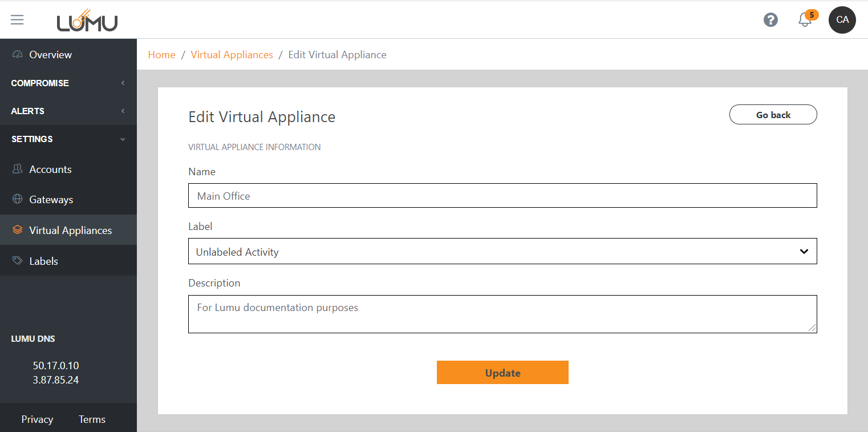This screenshot has width=868, height=432.
Task: Click the CA user avatar
Action: point(842,19)
